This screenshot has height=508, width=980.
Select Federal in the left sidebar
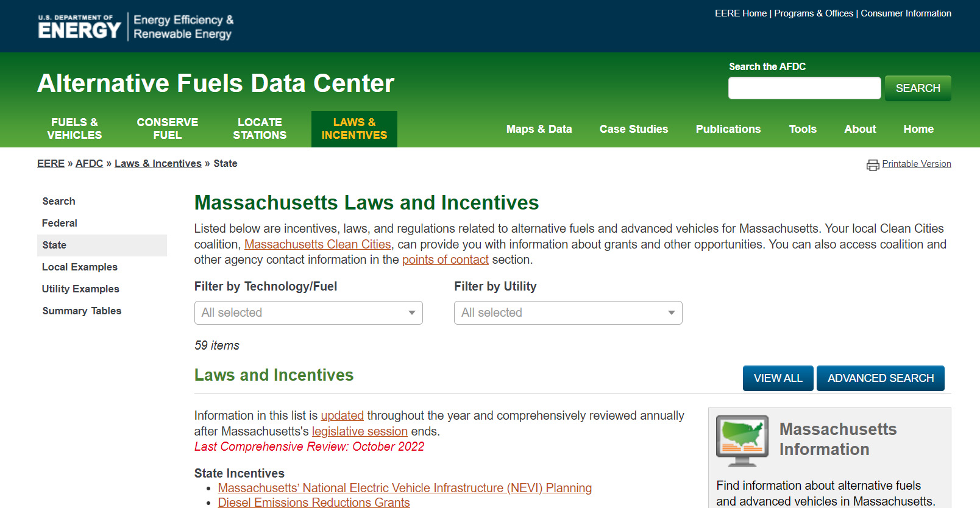pyautogui.click(x=60, y=223)
